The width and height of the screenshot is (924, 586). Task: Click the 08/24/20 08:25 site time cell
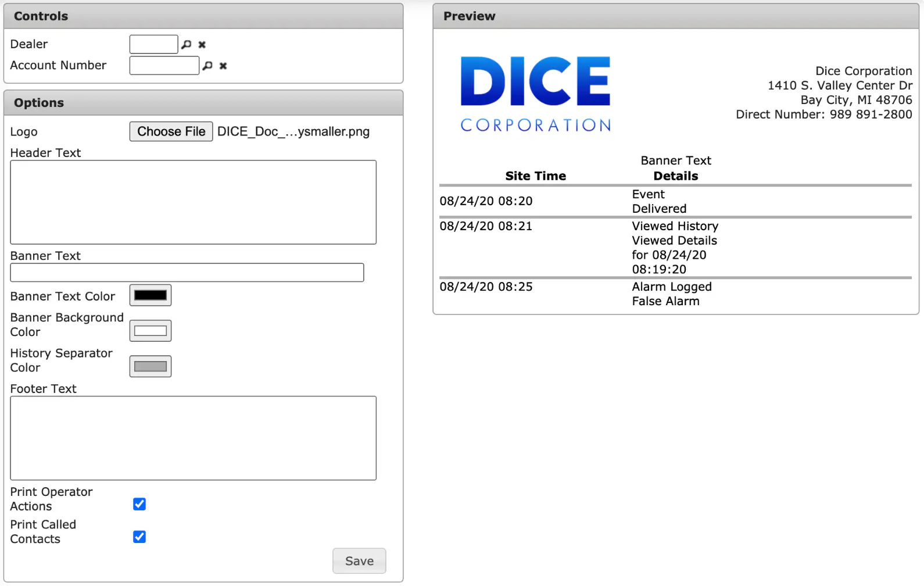click(486, 287)
